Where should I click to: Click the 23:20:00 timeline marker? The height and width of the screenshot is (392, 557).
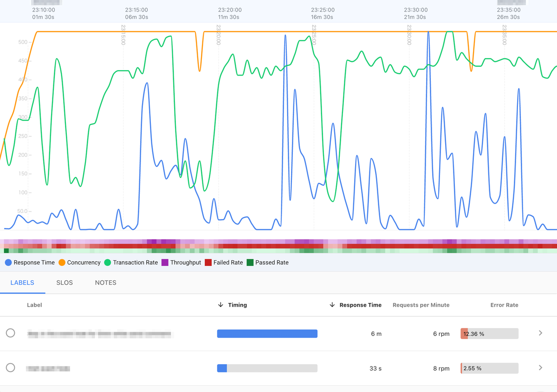(230, 10)
